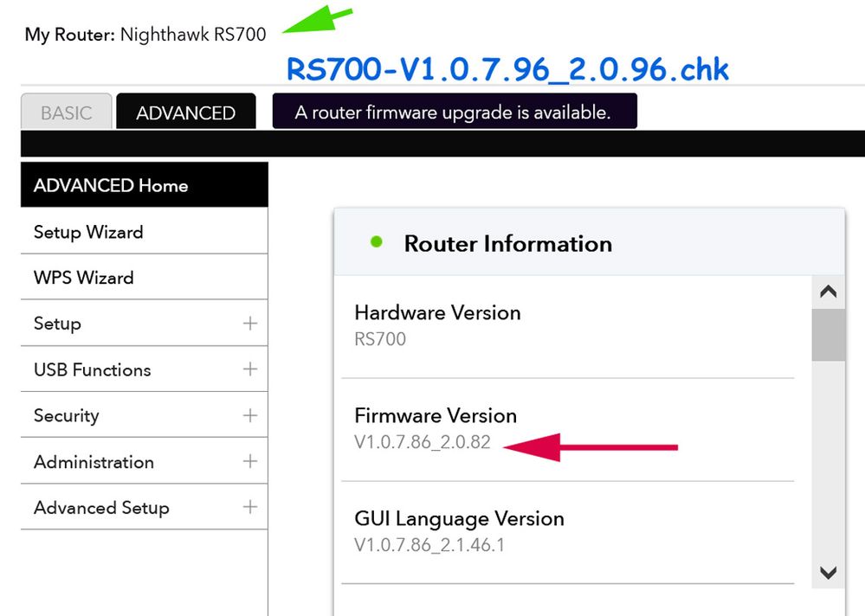Switch to the BASIC tab

click(x=67, y=112)
